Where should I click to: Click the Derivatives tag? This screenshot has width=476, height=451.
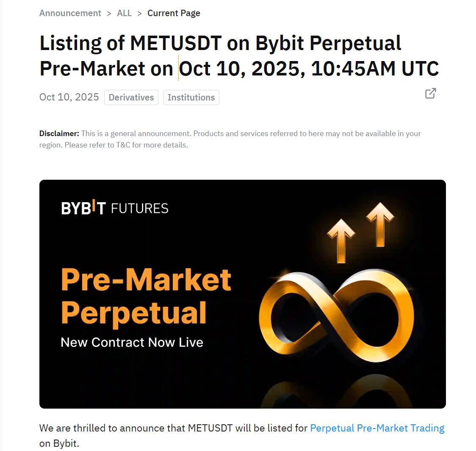131,97
